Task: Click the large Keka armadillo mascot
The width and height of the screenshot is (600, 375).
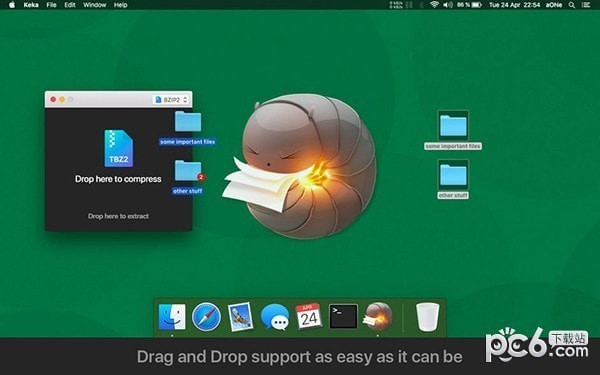Action: (x=300, y=166)
